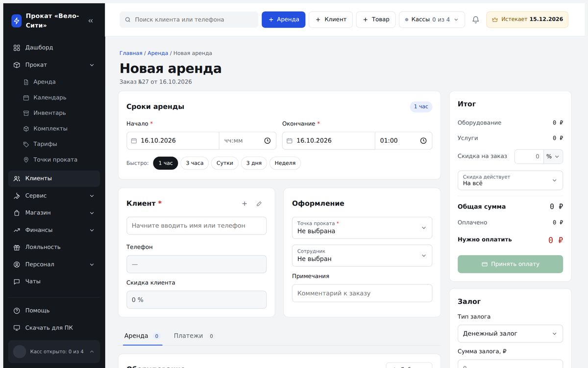Image resolution: width=588 pixels, height=368 pixels.
Task: Open Лояльность in sidebar
Action: point(54,247)
